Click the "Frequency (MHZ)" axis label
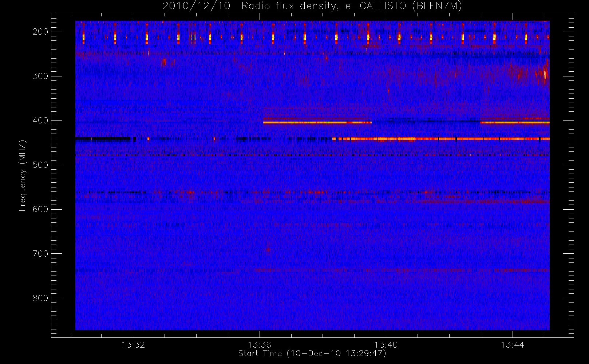 (x=23, y=175)
